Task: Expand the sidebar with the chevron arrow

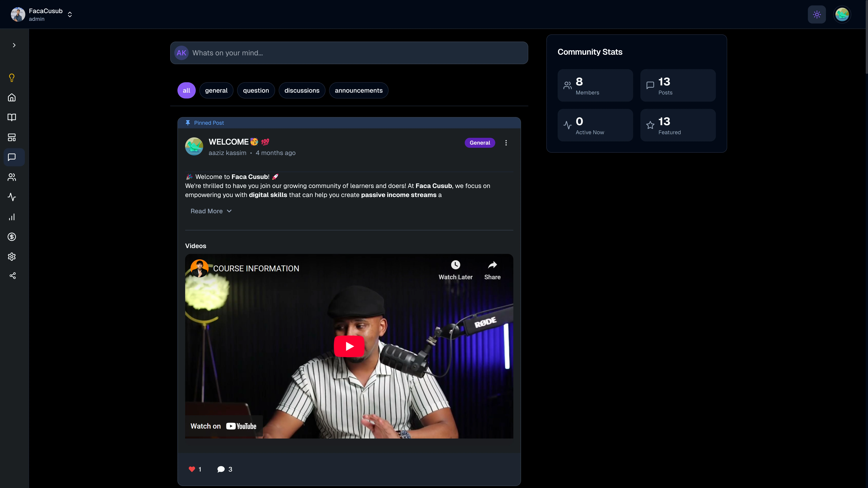Action: [x=14, y=45]
